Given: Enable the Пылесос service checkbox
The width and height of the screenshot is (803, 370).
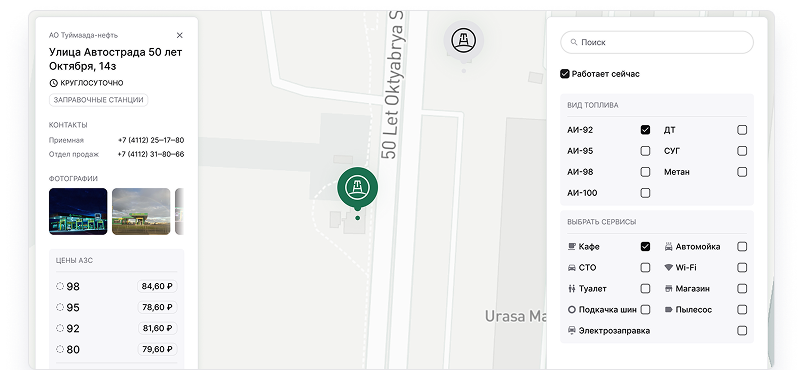Looking at the screenshot, I should pyautogui.click(x=742, y=310).
